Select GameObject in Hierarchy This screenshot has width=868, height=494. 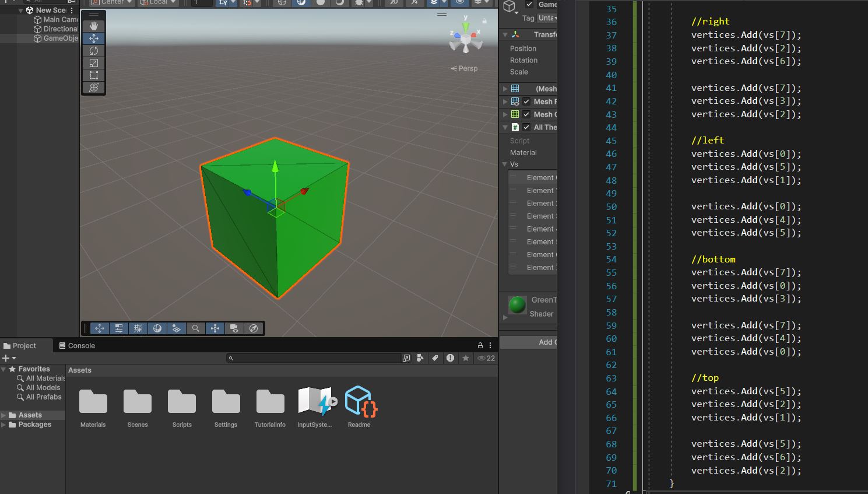(56, 38)
